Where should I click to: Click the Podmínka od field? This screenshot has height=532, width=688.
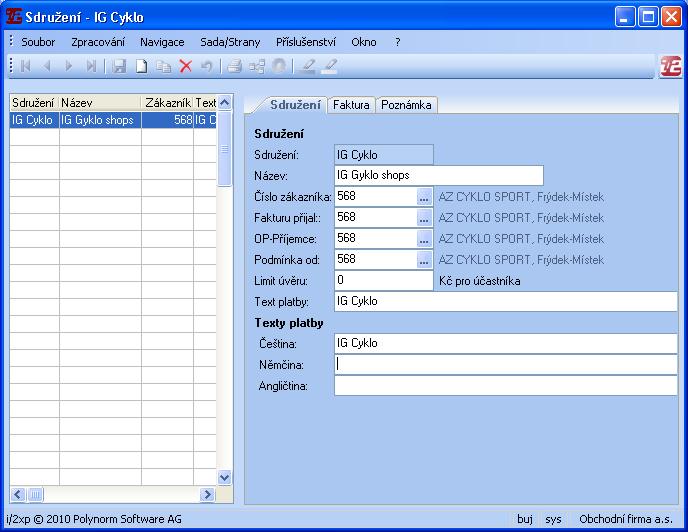point(376,260)
